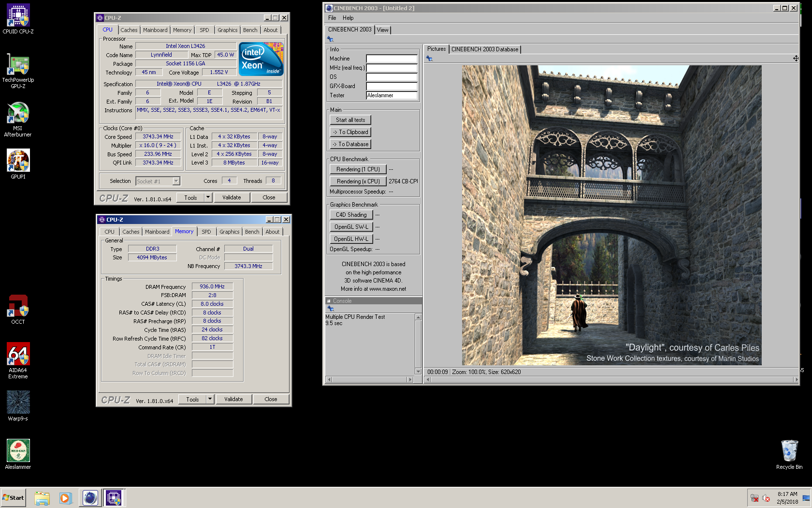Open the Help menu in Cinebench
812x508 pixels.
(348, 18)
